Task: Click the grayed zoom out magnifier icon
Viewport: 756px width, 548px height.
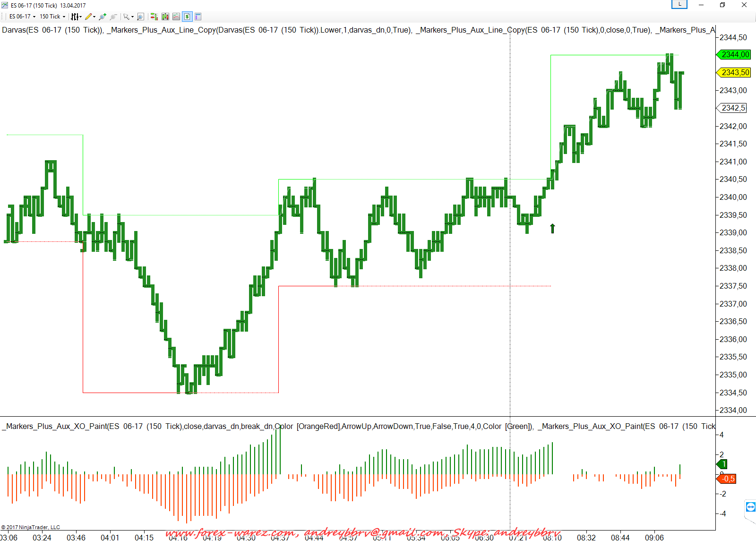Action: pyautogui.click(x=113, y=17)
